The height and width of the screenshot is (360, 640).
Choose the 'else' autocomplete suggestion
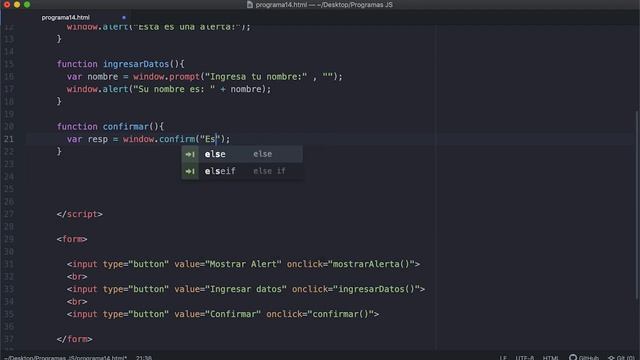coord(242,154)
